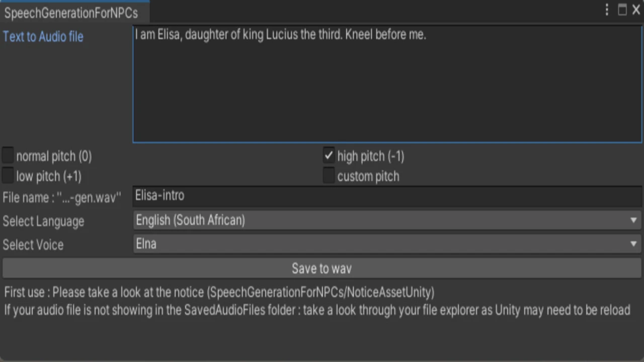Uncheck the high pitch (-1) checkbox
The width and height of the screenshot is (644, 362).
point(329,156)
